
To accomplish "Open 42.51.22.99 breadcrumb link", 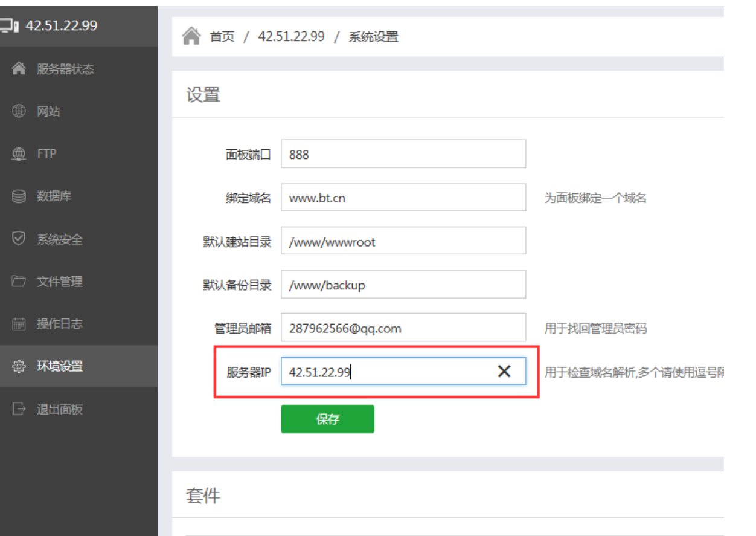I will [291, 37].
